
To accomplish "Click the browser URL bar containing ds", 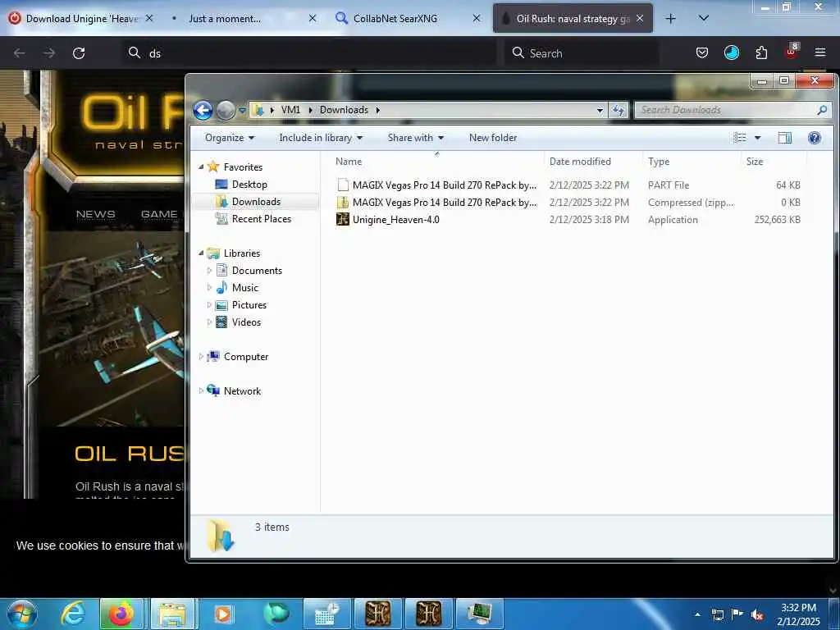I will pos(308,53).
